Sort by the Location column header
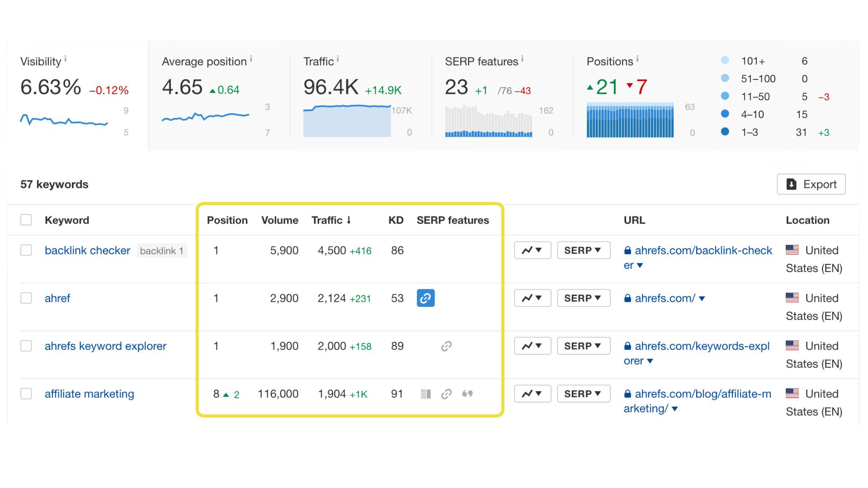Screen dimensions: 868x488 (807, 220)
